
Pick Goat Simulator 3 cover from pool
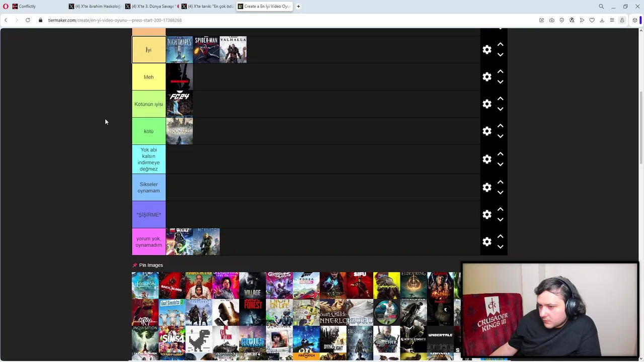(x=172, y=312)
